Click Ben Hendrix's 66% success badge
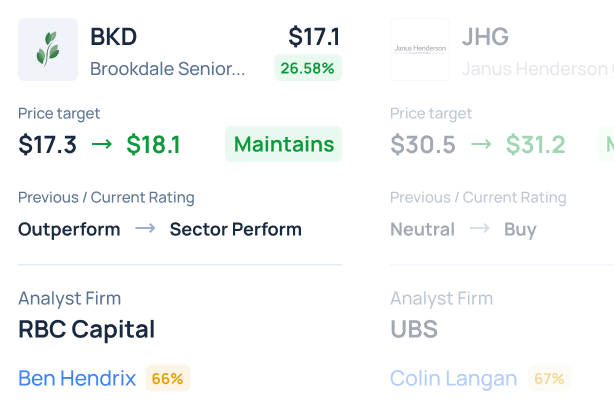The height and width of the screenshot is (410, 614). click(168, 378)
